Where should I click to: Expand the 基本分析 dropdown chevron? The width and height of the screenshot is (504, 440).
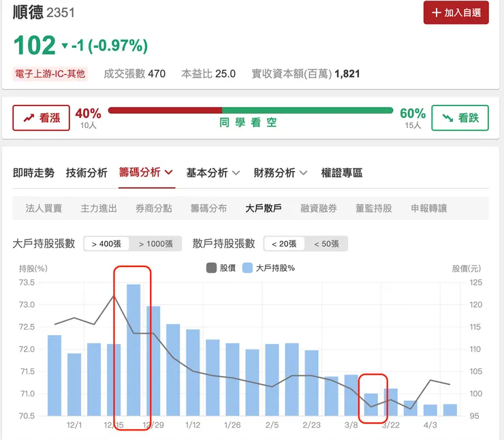(x=236, y=173)
